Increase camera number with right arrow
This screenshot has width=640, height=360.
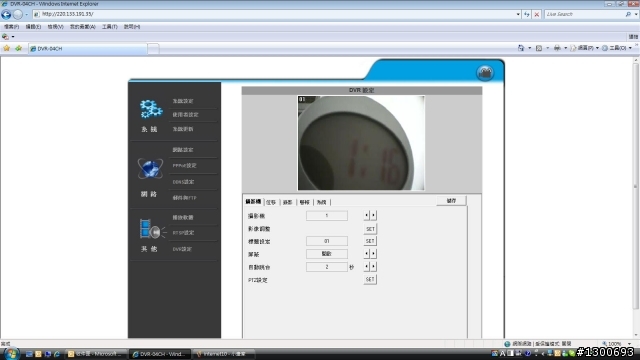373,216
